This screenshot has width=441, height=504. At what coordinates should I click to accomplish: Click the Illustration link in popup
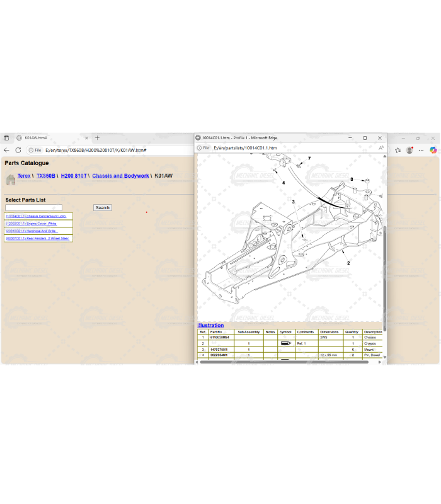(x=210, y=326)
